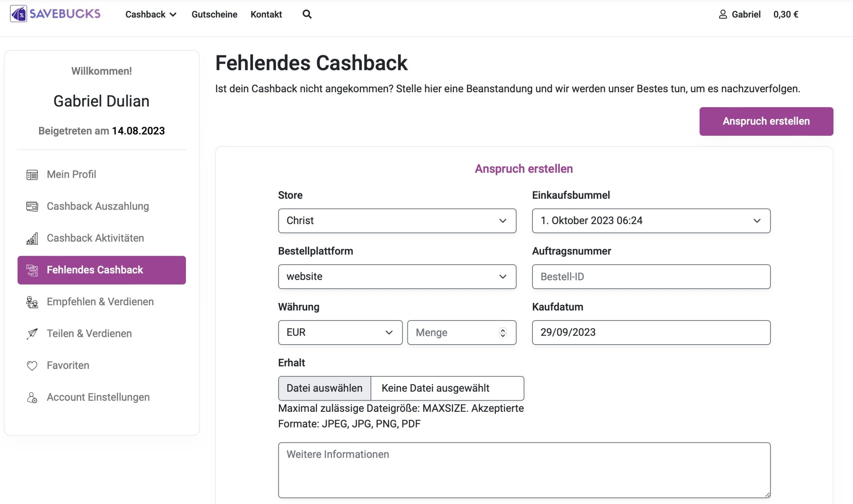Click the Teilen & Verdienen paper-plane icon
The image size is (853, 504).
tap(32, 334)
